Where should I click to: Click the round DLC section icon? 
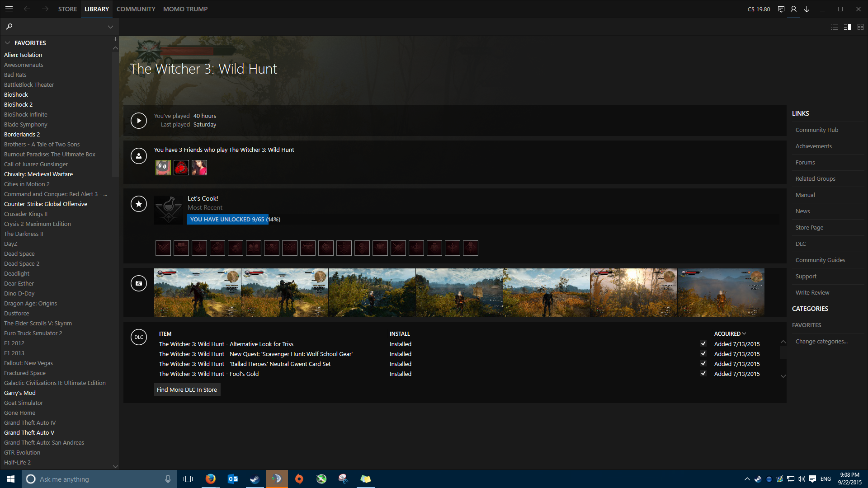coord(139,337)
